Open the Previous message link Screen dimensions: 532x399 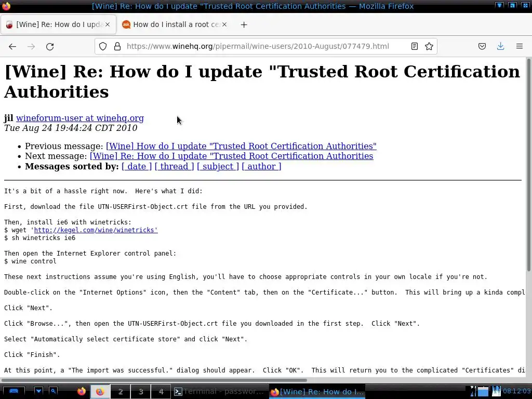click(x=241, y=146)
